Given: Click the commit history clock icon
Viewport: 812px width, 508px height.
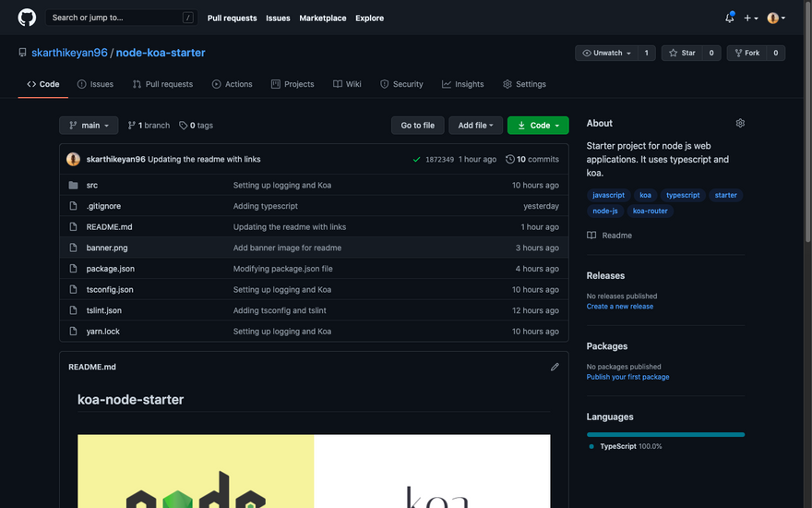Looking at the screenshot, I should coord(510,160).
